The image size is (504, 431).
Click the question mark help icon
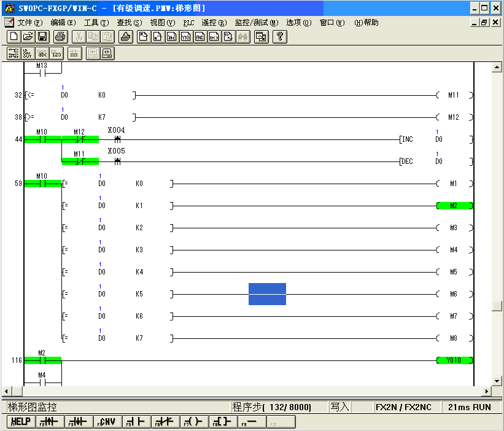pyautogui.click(x=279, y=37)
